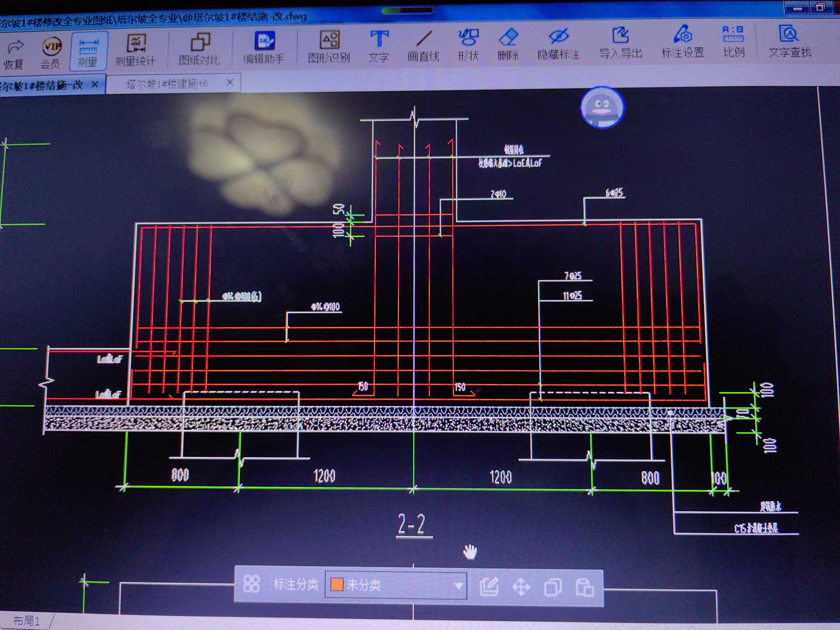This screenshot has height=630, width=840.
Task: Click the 比例 scale tool
Action: click(x=734, y=41)
